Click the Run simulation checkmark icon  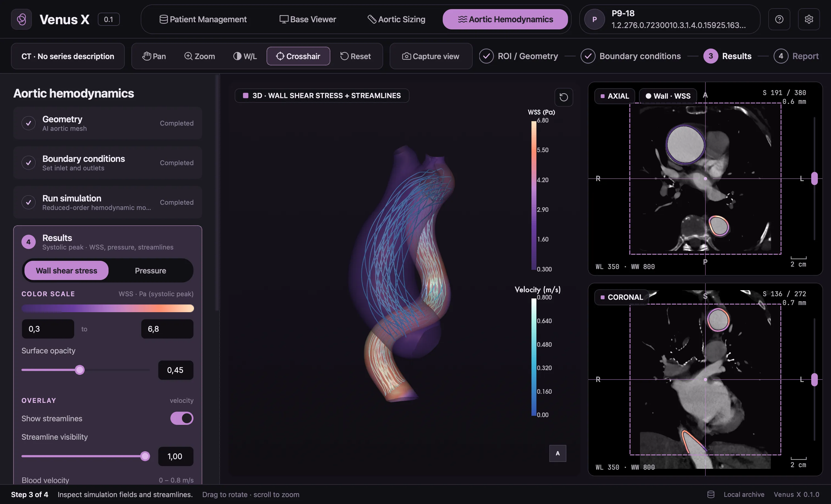pos(28,202)
